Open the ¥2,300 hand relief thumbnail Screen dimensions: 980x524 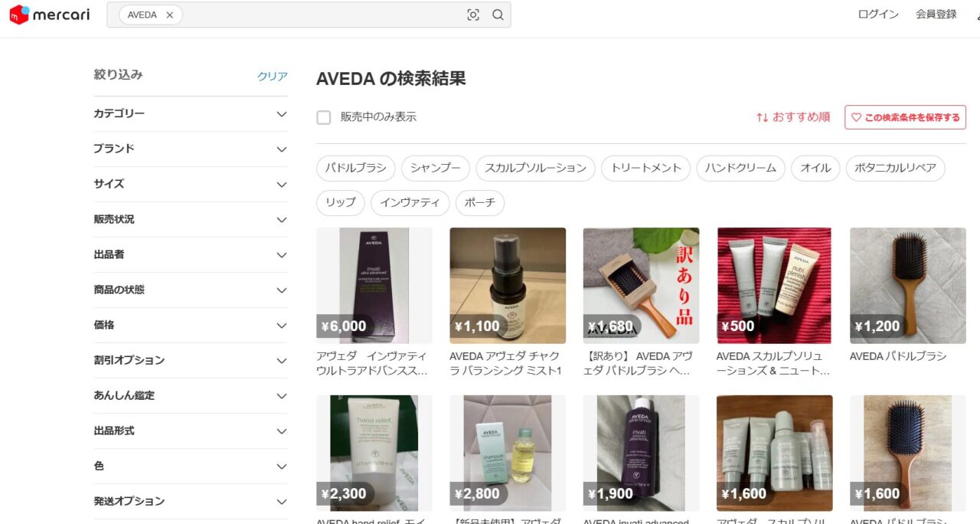(374, 454)
